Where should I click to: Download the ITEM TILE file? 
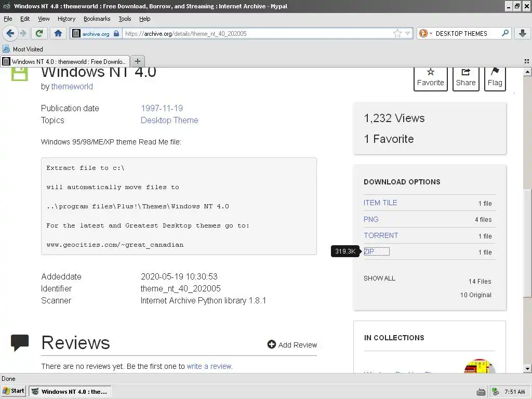pyautogui.click(x=380, y=203)
